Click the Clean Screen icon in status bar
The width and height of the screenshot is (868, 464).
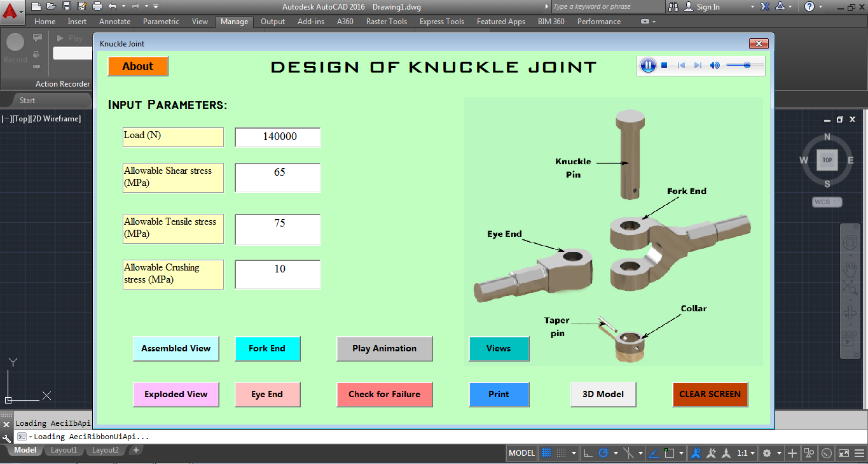pos(843,453)
